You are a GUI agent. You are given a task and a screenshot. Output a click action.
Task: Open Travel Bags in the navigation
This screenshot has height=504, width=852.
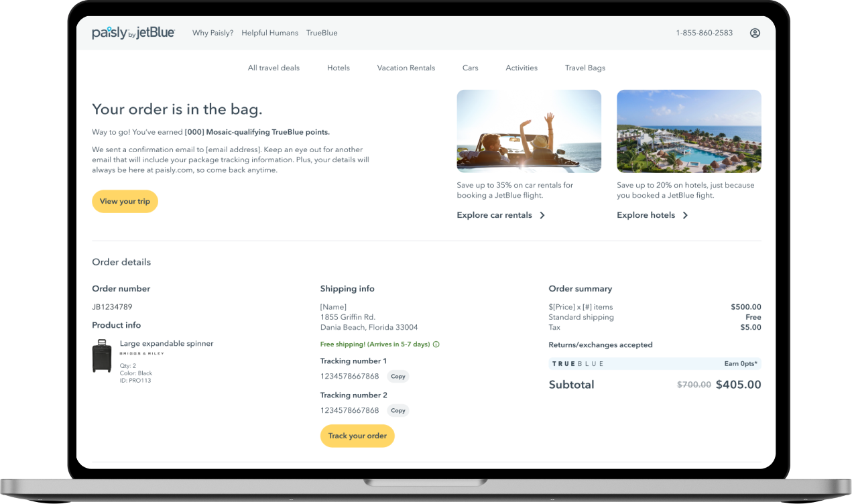[x=585, y=68]
